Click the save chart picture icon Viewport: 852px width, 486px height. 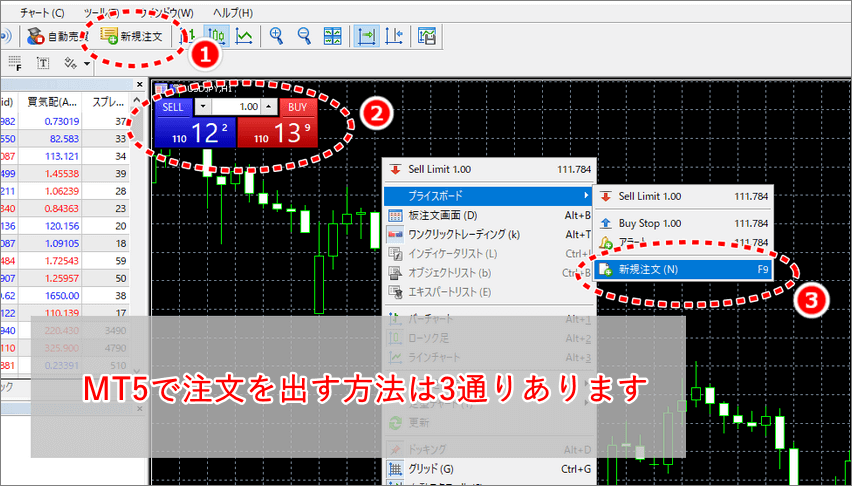point(427,36)
